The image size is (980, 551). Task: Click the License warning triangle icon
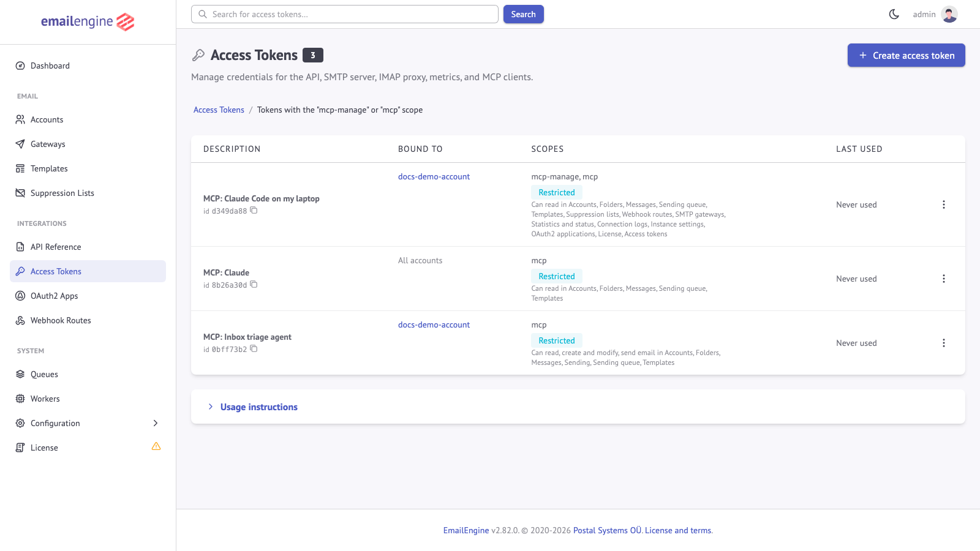click(156, 446)
